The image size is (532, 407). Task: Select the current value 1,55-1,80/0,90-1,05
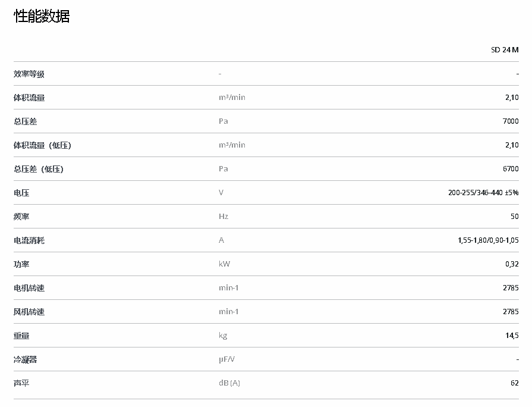484,240
